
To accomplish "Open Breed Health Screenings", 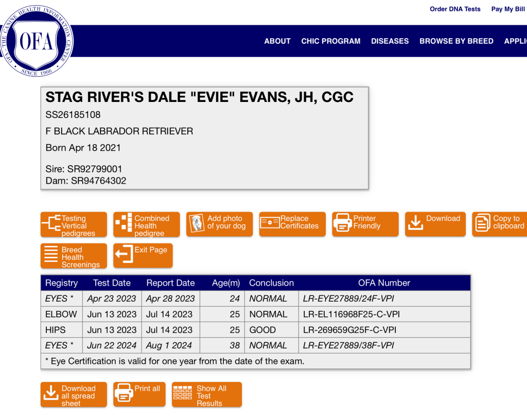I will [74, 256].
